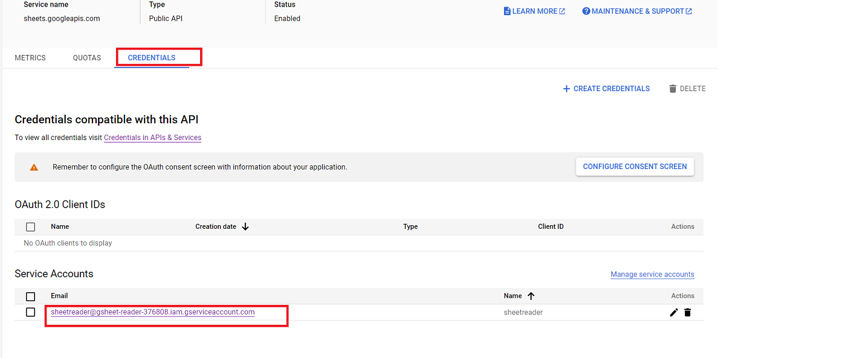The width and height of the screenshot is (868, 358).
Task: Open MAINTENANCE & SUPPORT link
Action: tap(637, 11)
